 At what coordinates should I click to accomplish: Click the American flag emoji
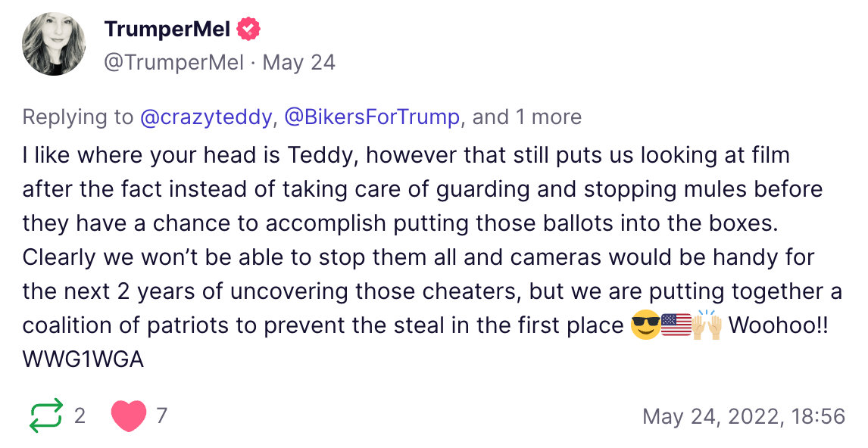pos(676,325)
